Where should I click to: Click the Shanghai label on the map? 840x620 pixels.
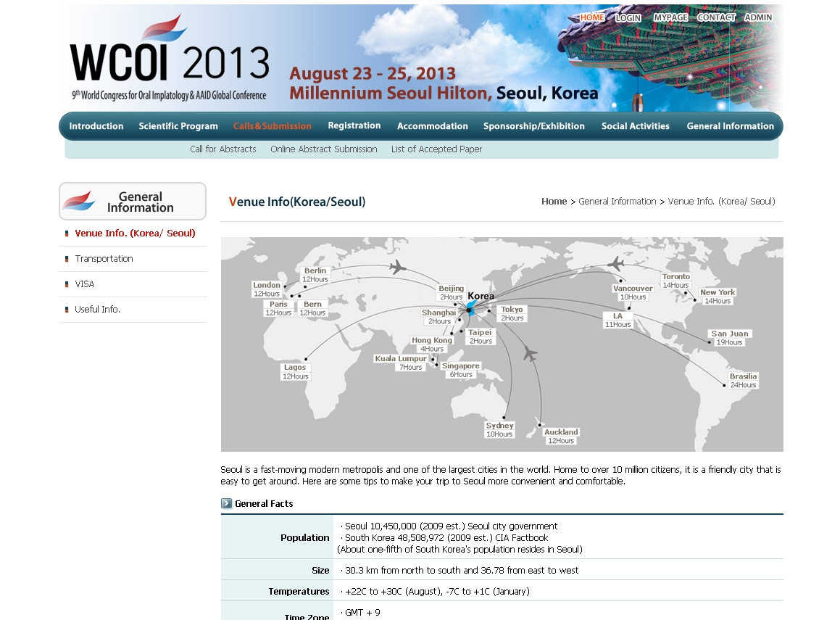click(x=439, y=317)
